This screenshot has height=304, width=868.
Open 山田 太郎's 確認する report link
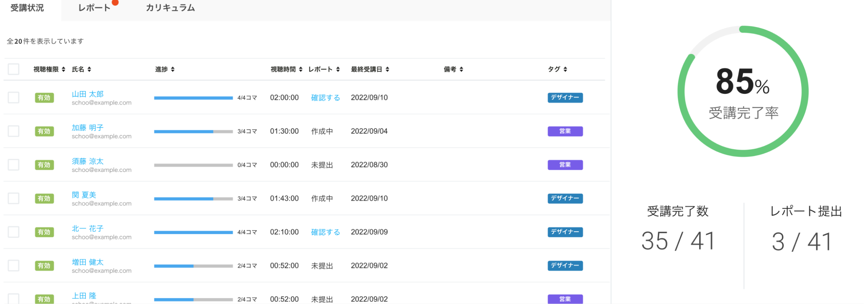(x=325, y=98)
